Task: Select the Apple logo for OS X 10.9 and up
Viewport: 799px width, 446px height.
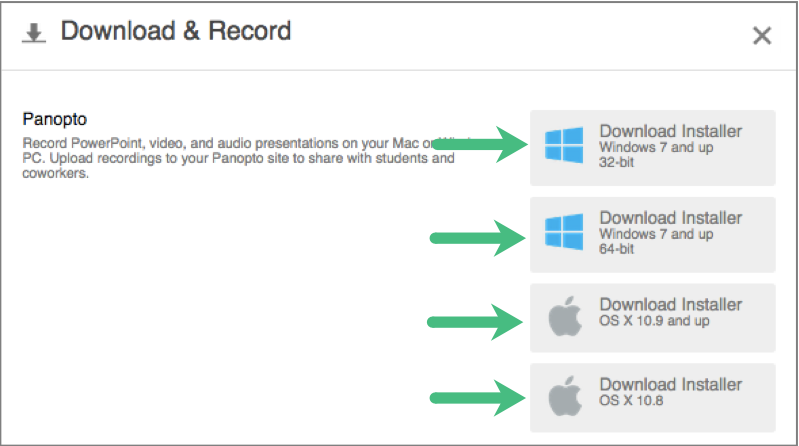Action: coord(565,316)
